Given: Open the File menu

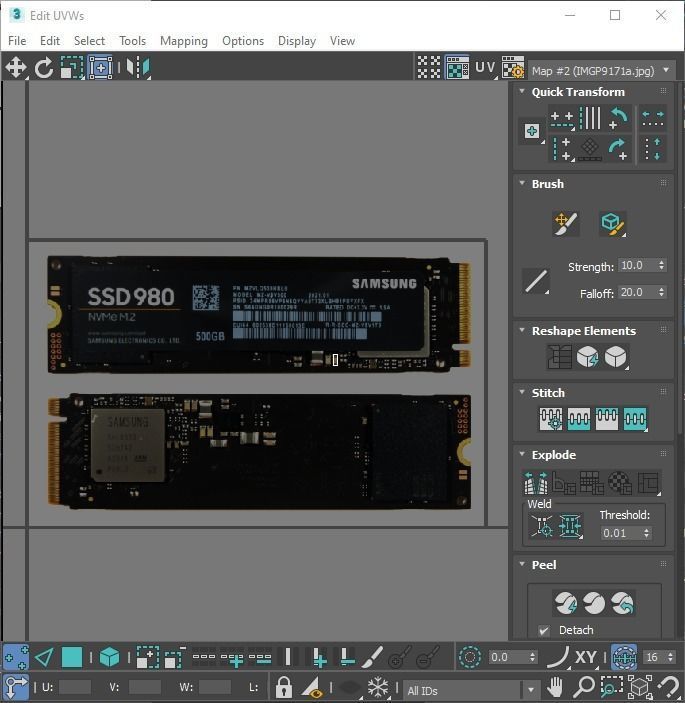Looking at the screenshot, I should [x=17, y=41].
